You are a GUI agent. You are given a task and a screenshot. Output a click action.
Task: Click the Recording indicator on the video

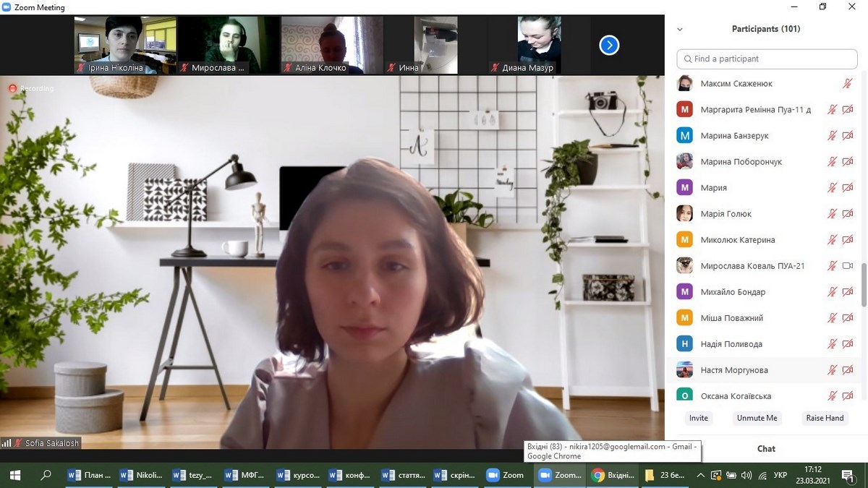point(31,88)
